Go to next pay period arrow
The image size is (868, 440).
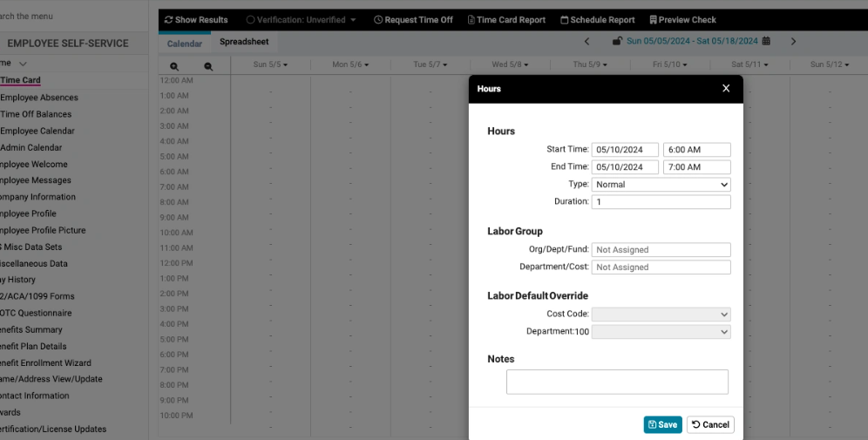point(793,41)
